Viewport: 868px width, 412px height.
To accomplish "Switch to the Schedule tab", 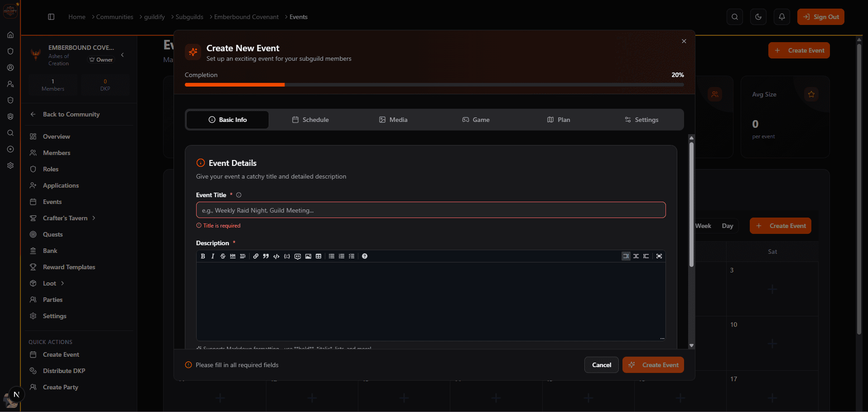I will coord(310,119).
